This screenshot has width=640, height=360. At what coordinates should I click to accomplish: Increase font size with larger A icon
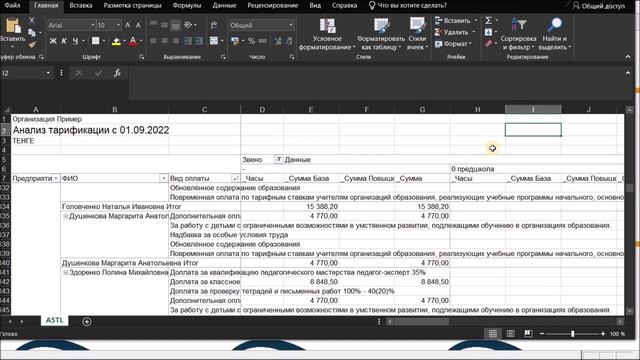point(128,25)
